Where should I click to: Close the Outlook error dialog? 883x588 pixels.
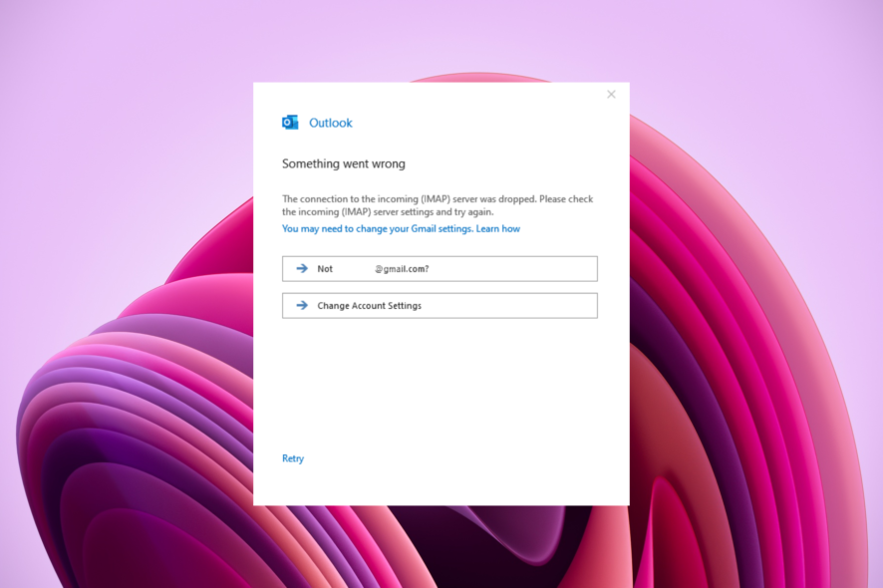click(x=611, y=95)
